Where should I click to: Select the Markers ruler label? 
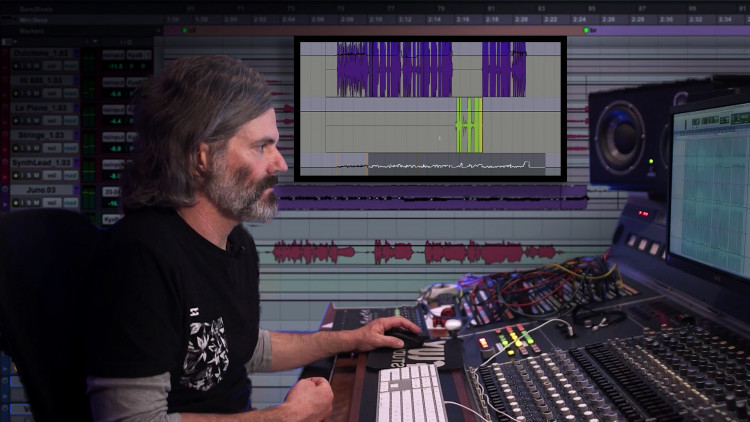(32, 31)
